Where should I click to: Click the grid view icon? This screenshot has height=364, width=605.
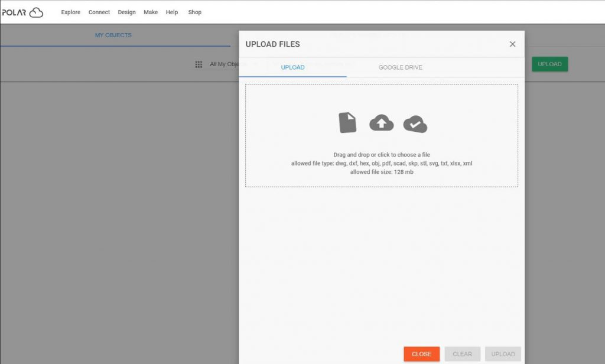pos(199,64)
